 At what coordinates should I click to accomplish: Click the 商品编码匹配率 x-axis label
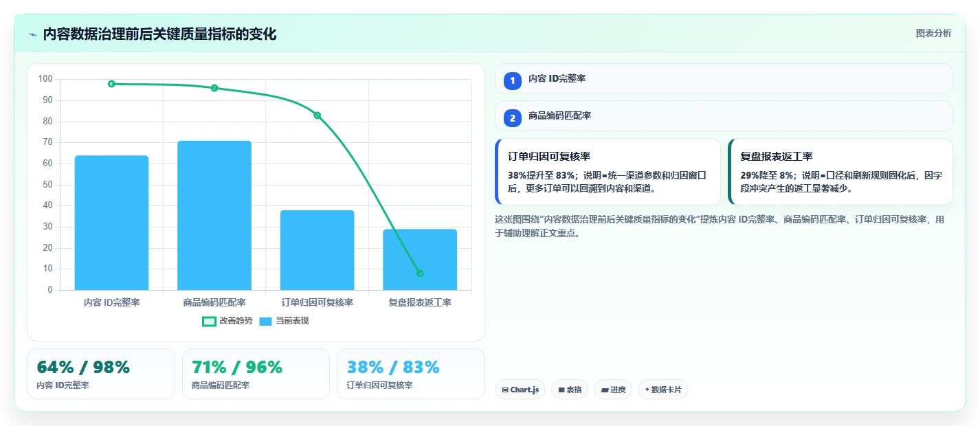coord(214,302)
